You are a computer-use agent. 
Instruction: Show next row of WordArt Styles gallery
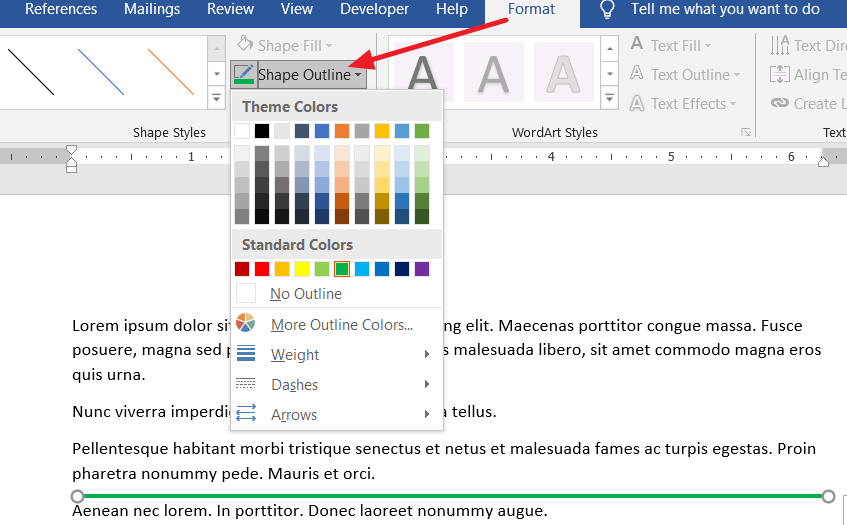pyautogui.click(x=609, y=73)
